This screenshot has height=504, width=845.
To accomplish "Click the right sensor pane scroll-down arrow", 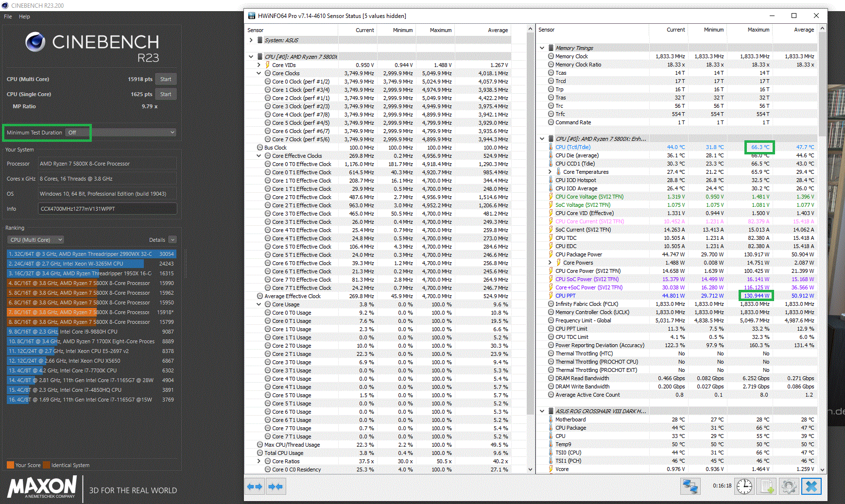I will 822,470.
